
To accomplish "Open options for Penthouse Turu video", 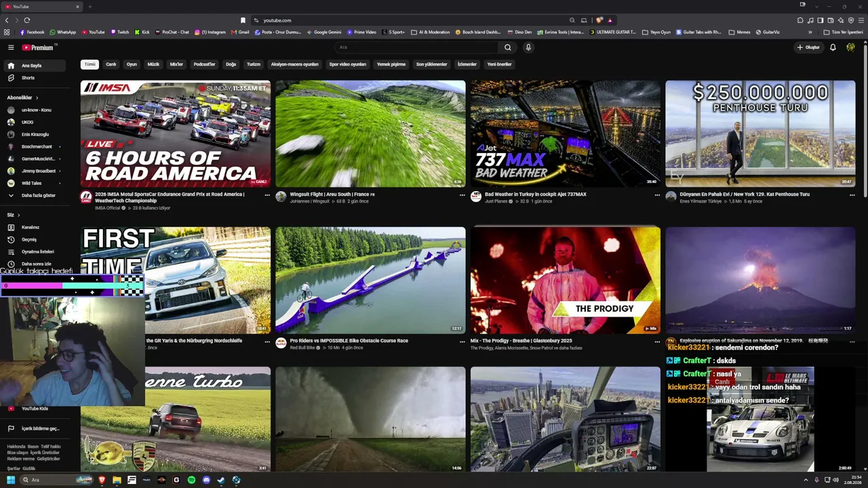I will coord(852,195).
